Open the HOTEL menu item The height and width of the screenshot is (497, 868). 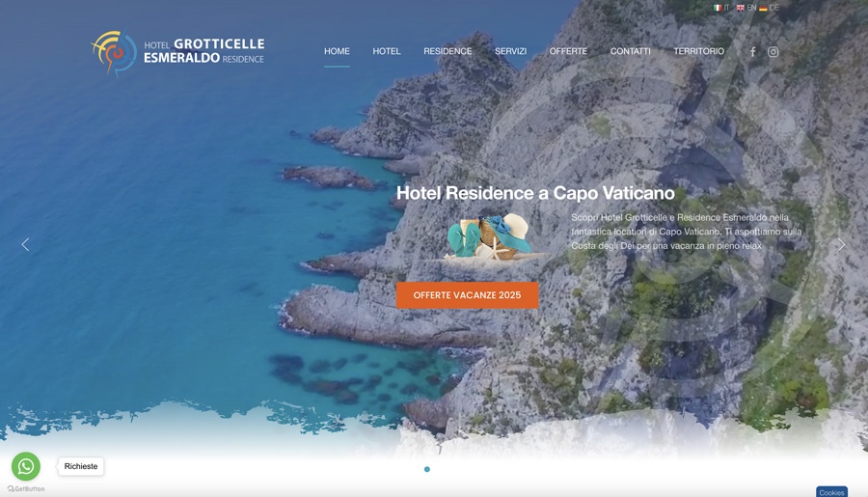[387, 51]
